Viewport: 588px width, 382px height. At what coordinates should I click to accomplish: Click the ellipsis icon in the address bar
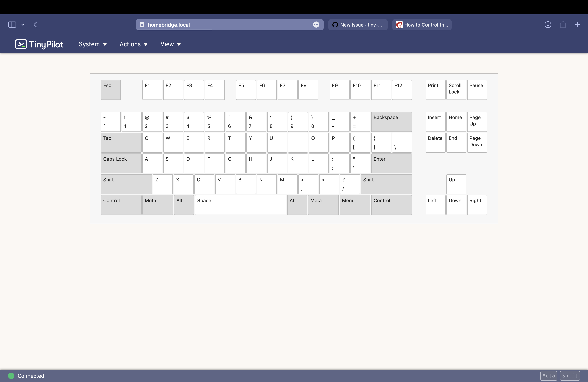(x=316, y=25)
